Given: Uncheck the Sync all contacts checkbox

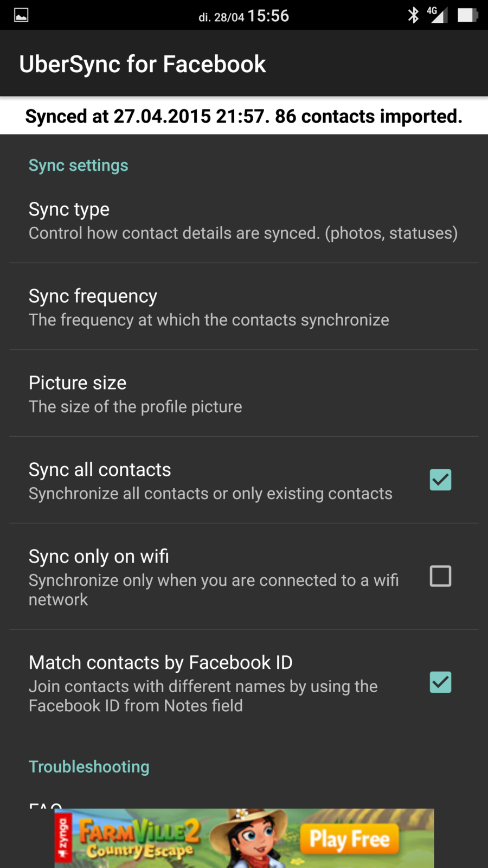Looking at the screenshot, I should 440,480.
